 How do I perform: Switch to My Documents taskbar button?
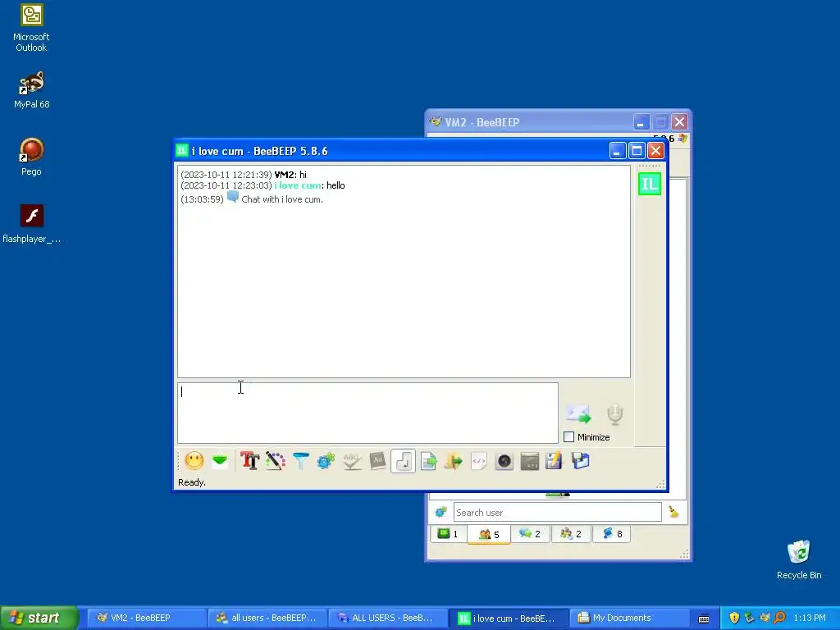pos(629,618)
